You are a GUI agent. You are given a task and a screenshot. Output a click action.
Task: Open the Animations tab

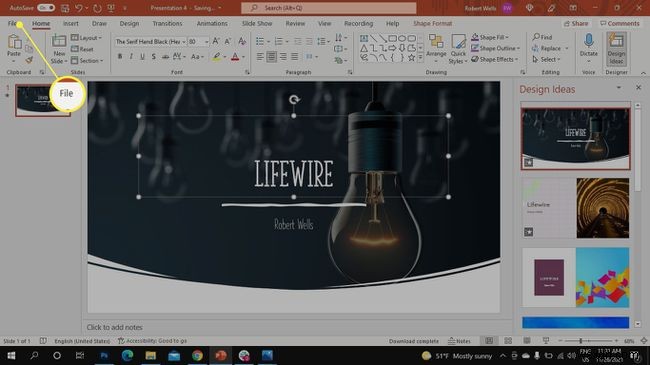coord(212,24)
